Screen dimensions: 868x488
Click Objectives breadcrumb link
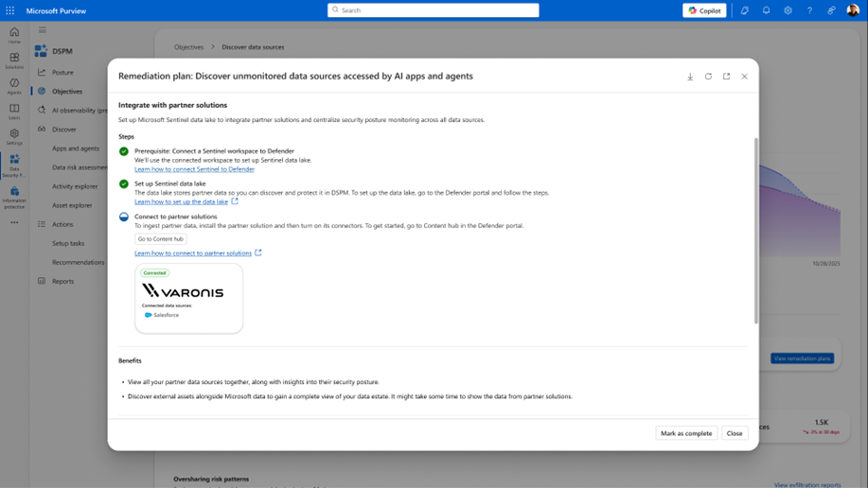coord(188,47)
